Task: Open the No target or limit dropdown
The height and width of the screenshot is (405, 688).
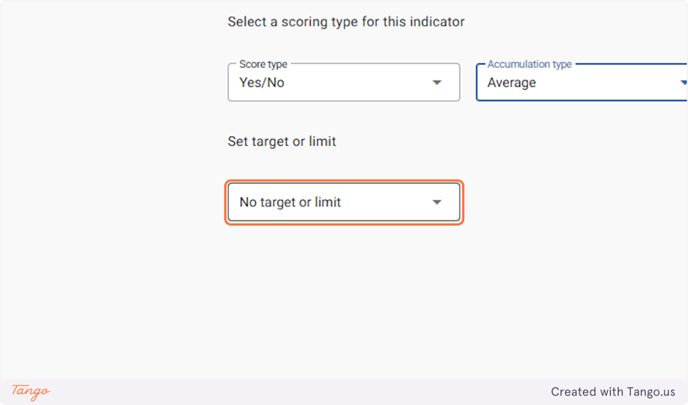Action: point(344,202)
